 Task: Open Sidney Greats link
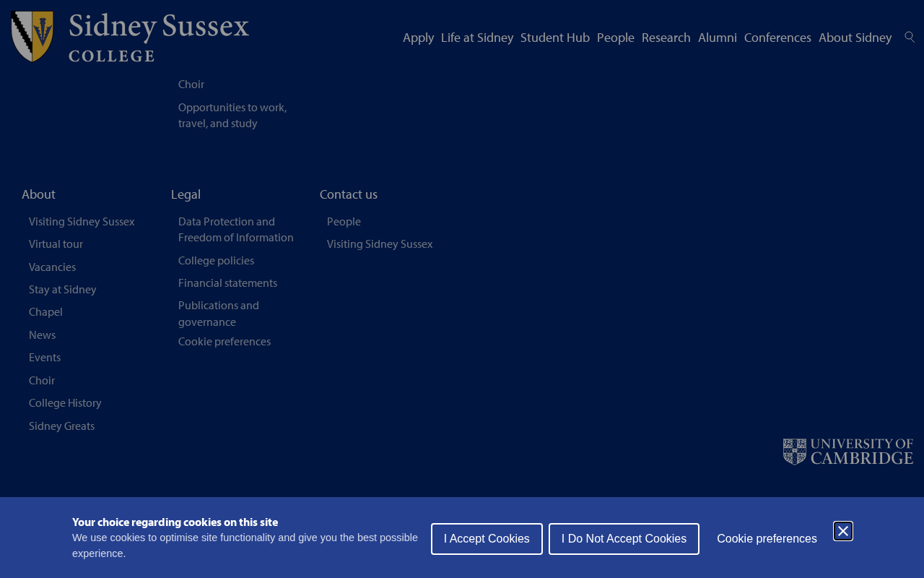pos(61,426)
